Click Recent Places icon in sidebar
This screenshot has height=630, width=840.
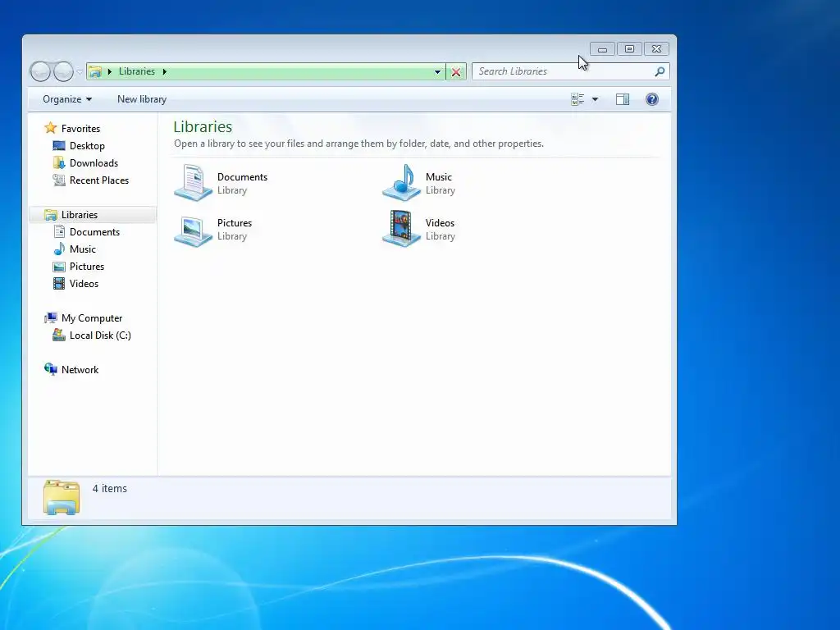[59, 180]
